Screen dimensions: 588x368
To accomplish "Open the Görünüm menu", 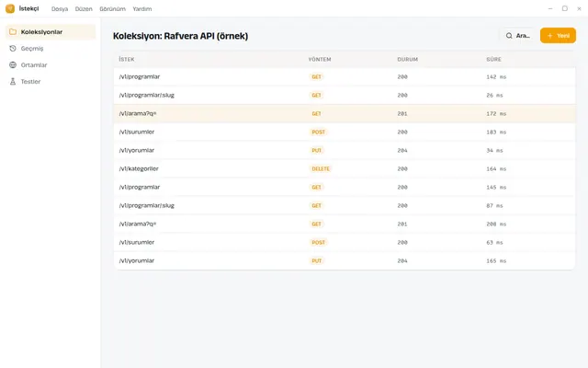I will 112,8.
